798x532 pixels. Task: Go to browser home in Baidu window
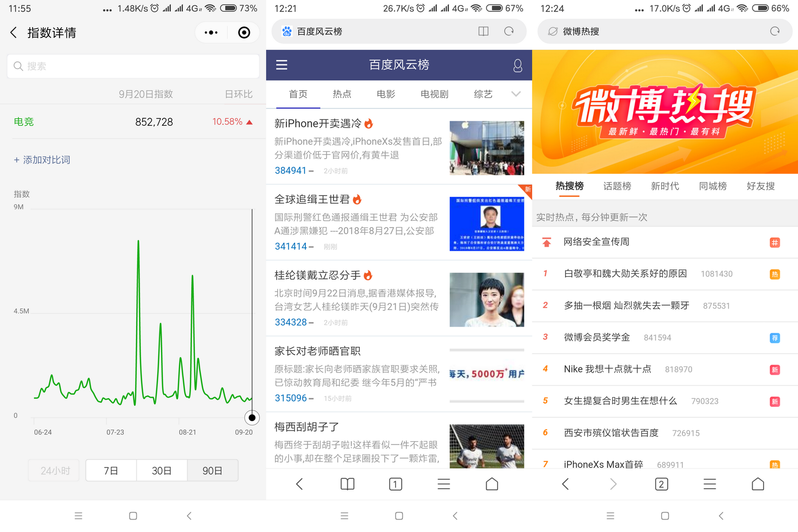[492, 484]
